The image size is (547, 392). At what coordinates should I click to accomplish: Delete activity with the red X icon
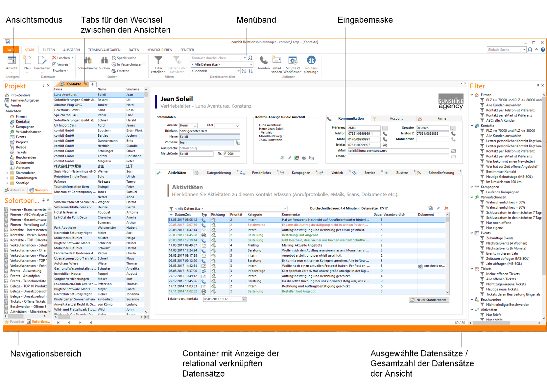click(x=446, y=208)
